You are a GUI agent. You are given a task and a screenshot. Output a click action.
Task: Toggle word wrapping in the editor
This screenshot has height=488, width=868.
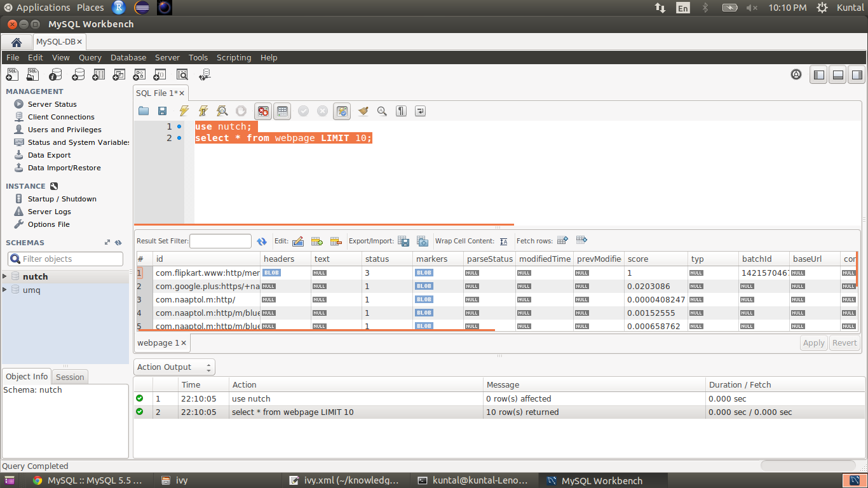[x=420, y=111]
